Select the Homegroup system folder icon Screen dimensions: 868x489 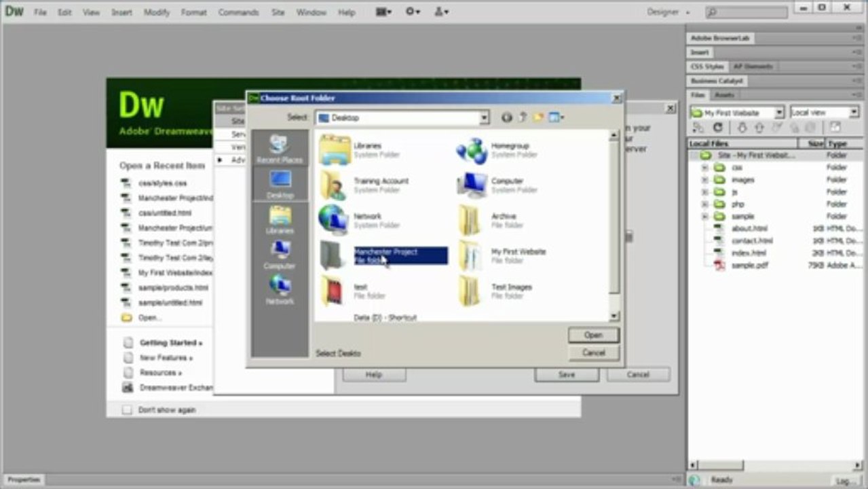[x=472, y=150]
